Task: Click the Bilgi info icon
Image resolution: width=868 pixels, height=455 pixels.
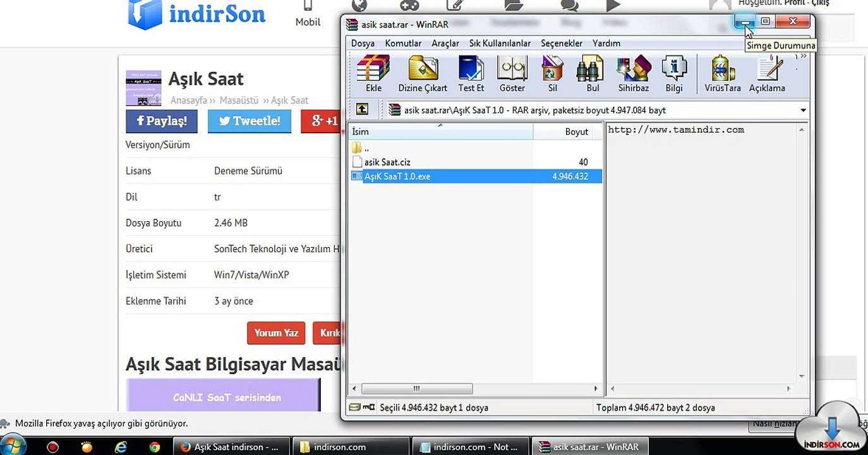Action: point(674,74)
